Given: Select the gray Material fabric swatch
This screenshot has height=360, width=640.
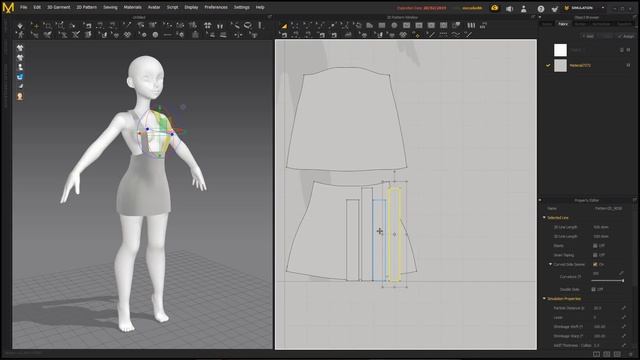Looking at the screenshot, I should click(560, 65).
